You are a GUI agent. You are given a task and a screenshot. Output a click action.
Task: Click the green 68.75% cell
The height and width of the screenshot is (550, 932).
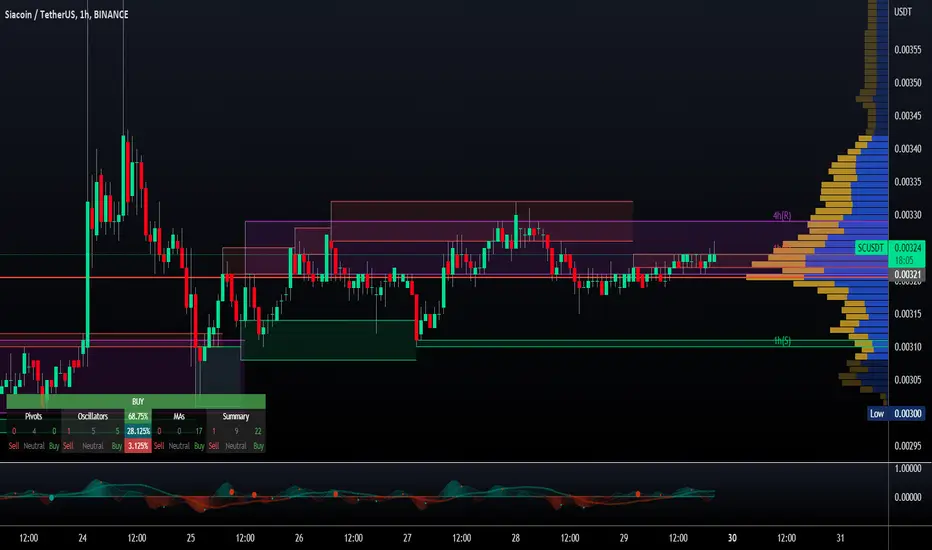point(138,416)
